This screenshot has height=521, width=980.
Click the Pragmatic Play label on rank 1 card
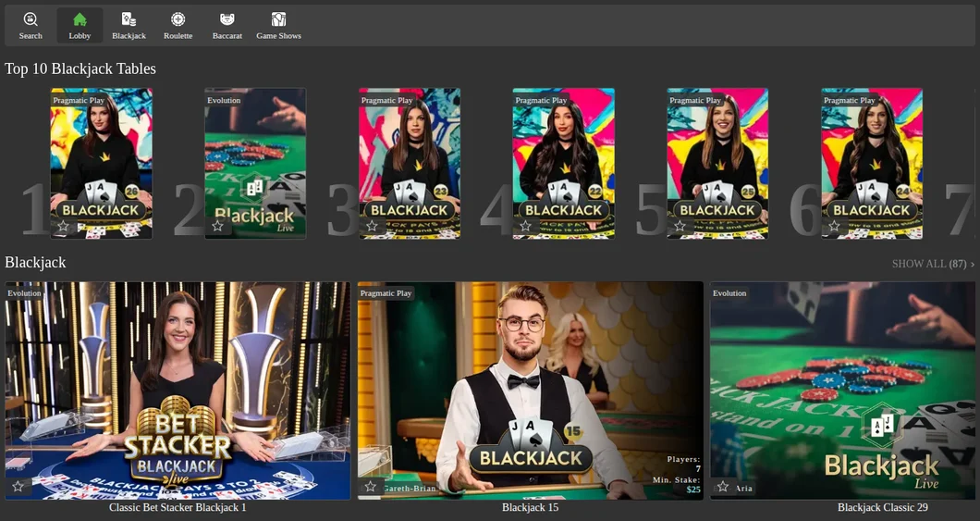click(x=79, y=100)
